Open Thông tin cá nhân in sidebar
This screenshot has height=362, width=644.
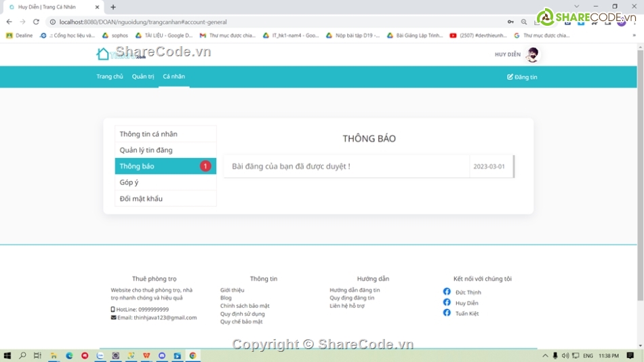pyautogui.click(x=165, y=134)
